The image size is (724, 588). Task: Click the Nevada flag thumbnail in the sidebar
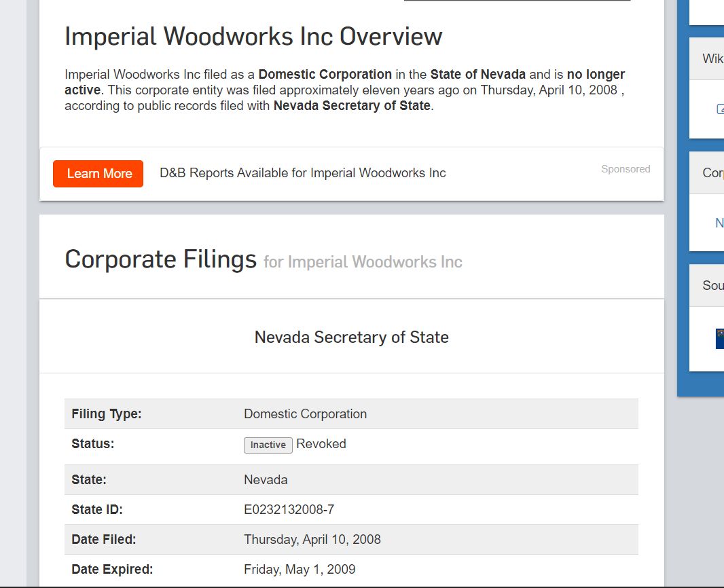[719, 338]
